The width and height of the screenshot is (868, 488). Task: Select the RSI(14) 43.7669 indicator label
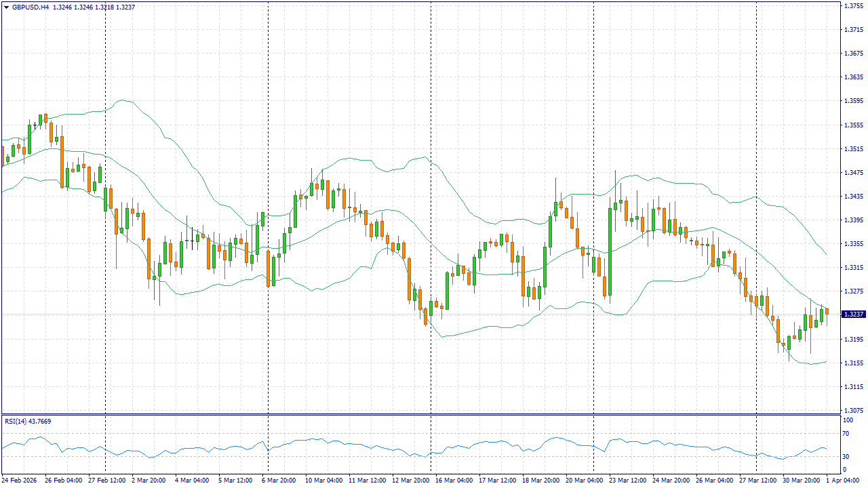[28, 422]
